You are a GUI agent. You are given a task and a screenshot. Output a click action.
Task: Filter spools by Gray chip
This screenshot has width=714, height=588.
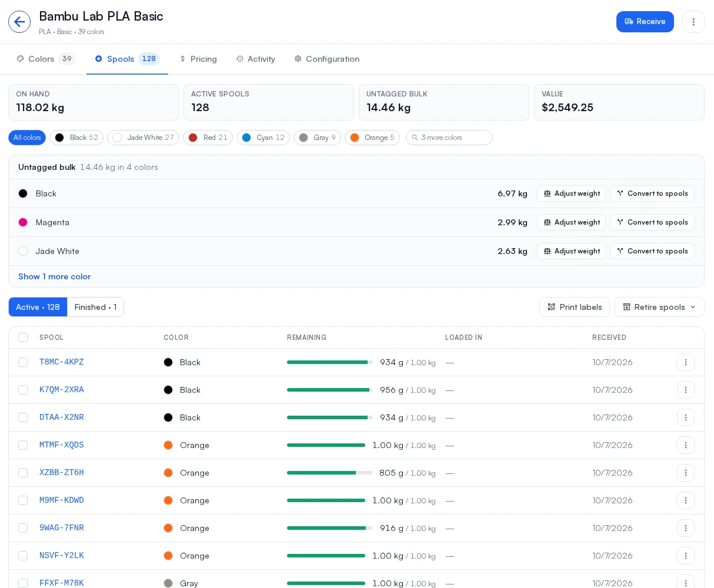click(317, 138)
